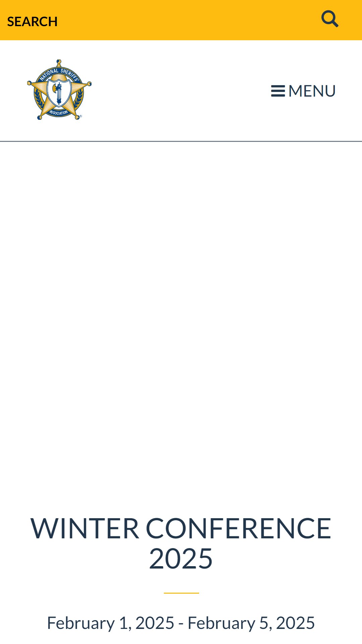Click the National Sheriffs' Association star logo
Image resolution: width=362 pixels, height=644 pixels.
(x=59, y=90)
